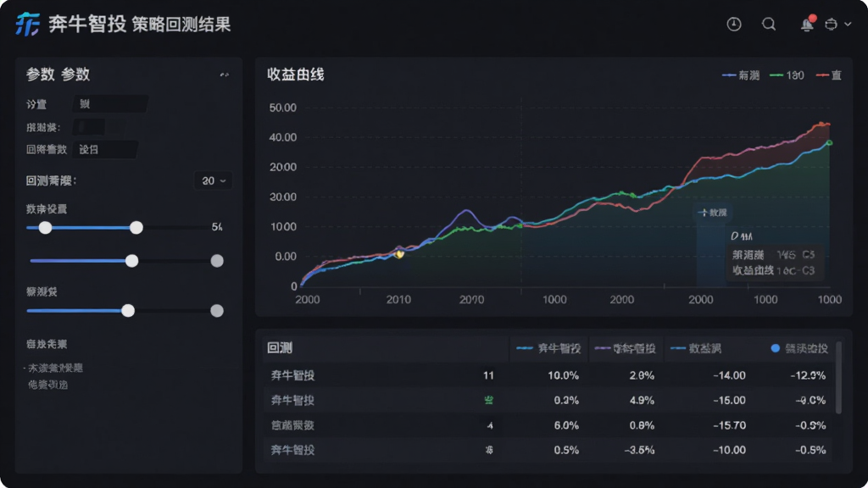Click the -10.00 cell in the table
Screen dimensions: 868x488
coord(729,450)
